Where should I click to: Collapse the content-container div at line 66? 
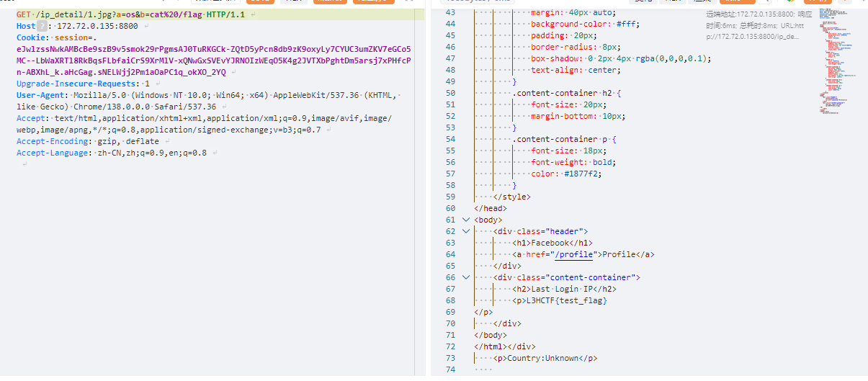point(466,277)
